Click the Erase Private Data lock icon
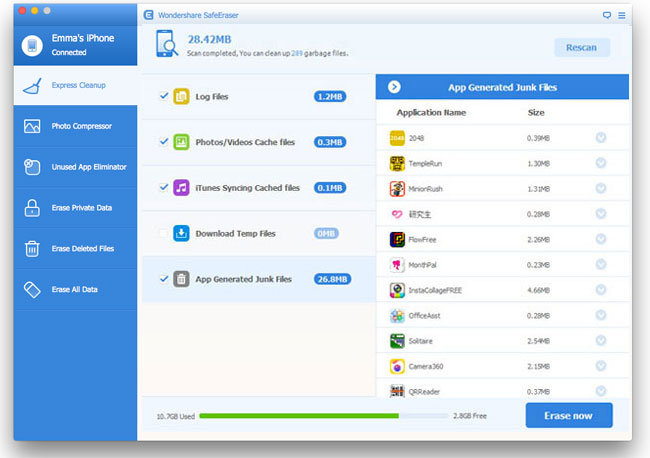 32,208
